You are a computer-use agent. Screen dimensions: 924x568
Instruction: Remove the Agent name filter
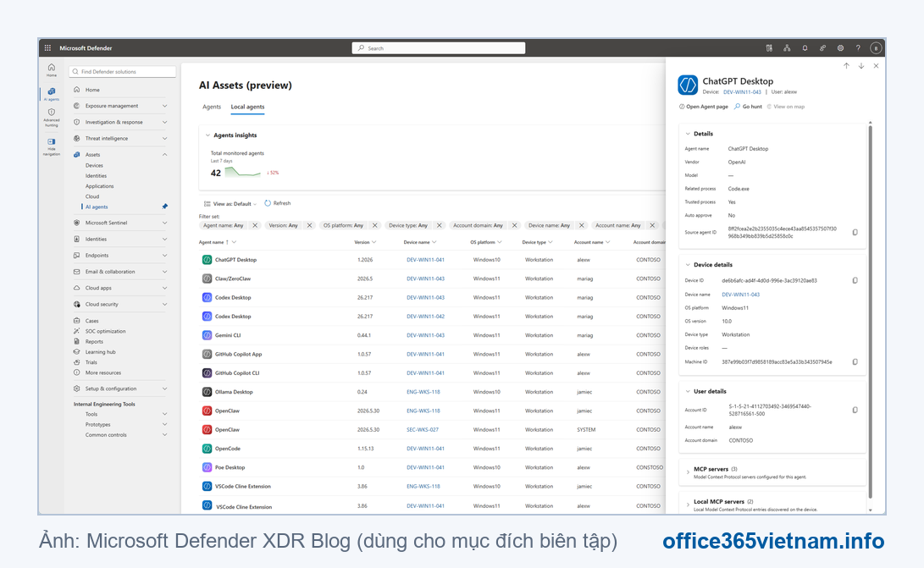coord(255,225)
